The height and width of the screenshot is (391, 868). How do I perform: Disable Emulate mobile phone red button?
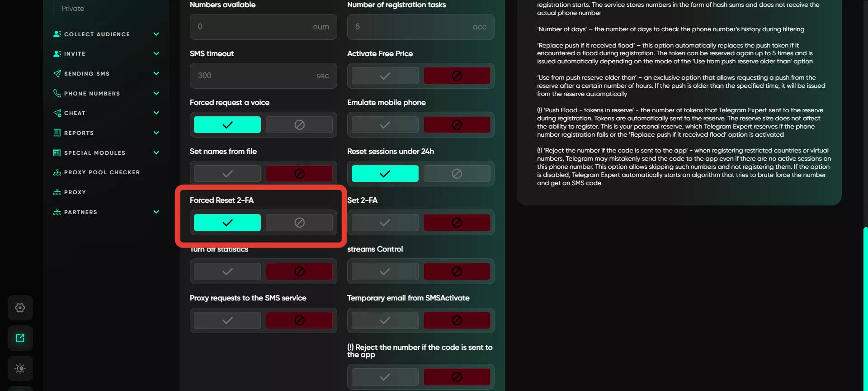pyautogui.click(x=457, y=124)
